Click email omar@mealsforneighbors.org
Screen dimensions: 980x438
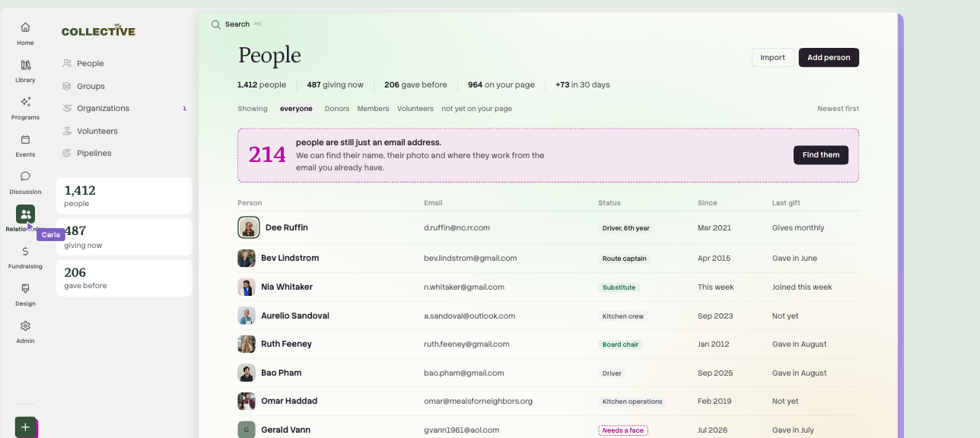(x=478, y=401)
